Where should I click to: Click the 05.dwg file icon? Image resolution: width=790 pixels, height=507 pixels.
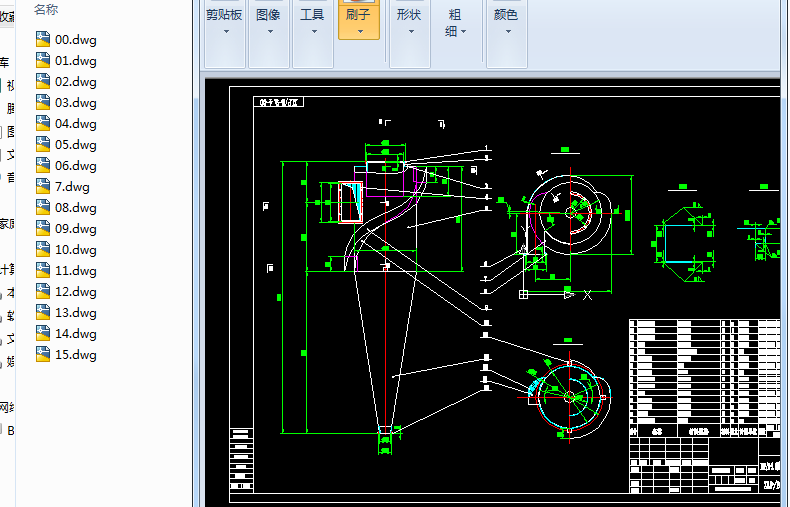43,145
